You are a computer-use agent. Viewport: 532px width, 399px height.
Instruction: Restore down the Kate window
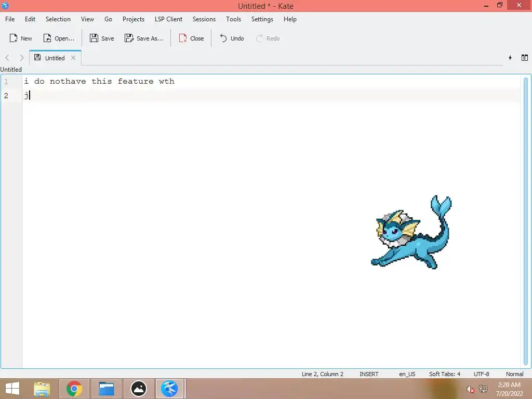[499, 5]
